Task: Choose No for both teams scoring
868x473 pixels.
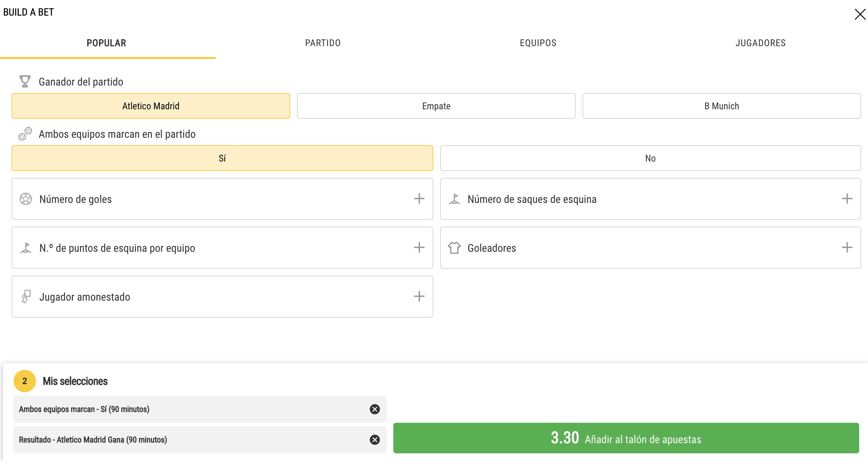Action: (650, 158)
